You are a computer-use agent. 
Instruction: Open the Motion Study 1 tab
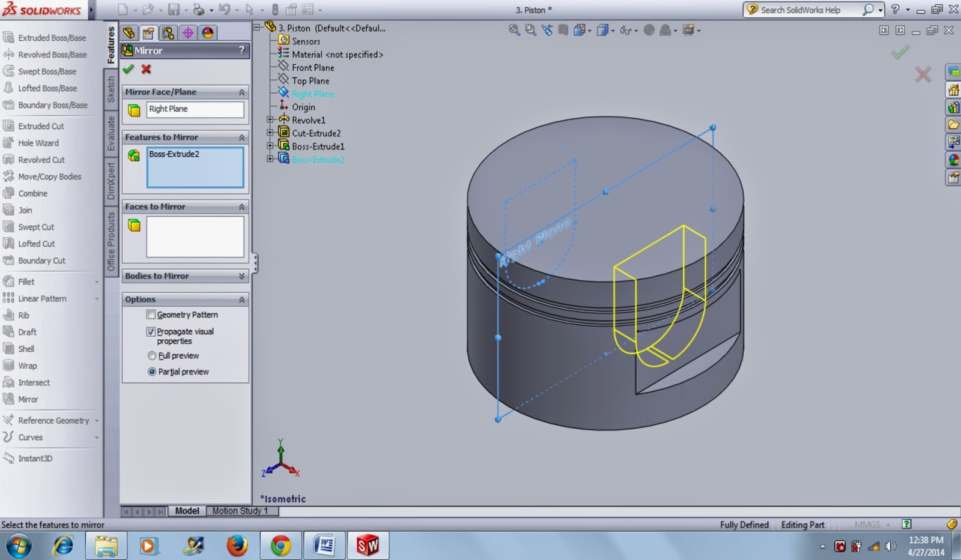coord(241,511)
